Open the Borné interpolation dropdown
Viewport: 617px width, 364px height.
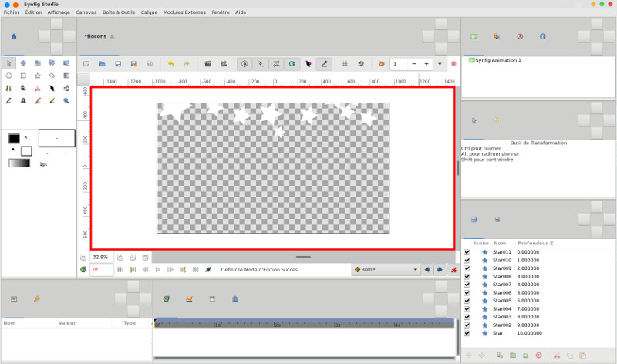[x=386, y=270]
